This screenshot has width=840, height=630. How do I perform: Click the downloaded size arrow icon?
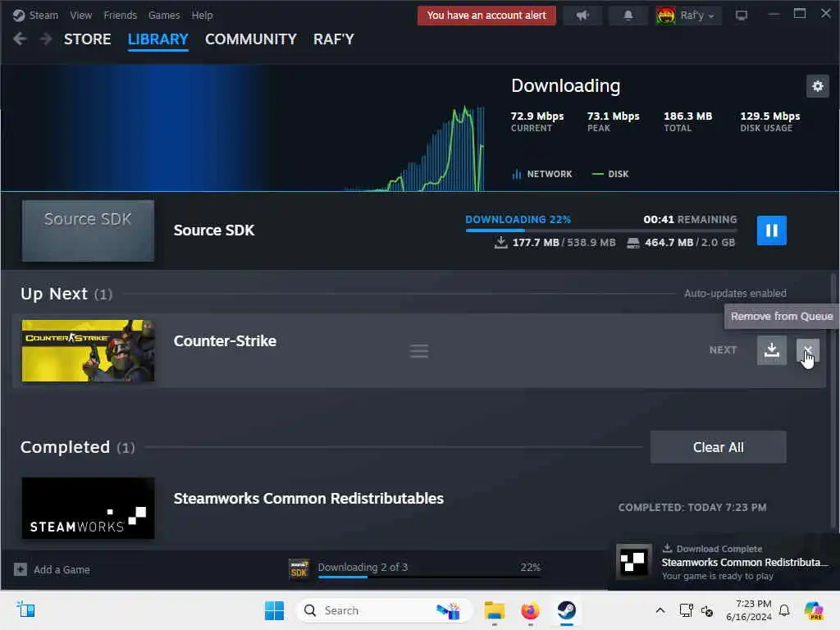click(500, 243)
